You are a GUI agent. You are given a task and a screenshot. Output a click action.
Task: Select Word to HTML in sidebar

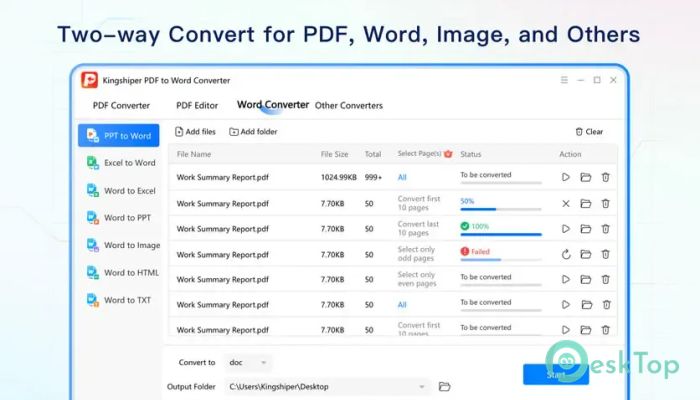click(122, 273)
